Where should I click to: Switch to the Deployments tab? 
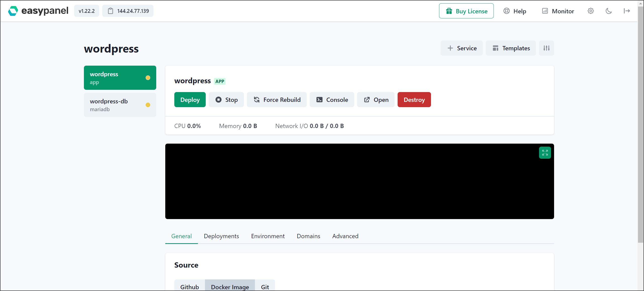pyautogui.click(x=221, y=236)
